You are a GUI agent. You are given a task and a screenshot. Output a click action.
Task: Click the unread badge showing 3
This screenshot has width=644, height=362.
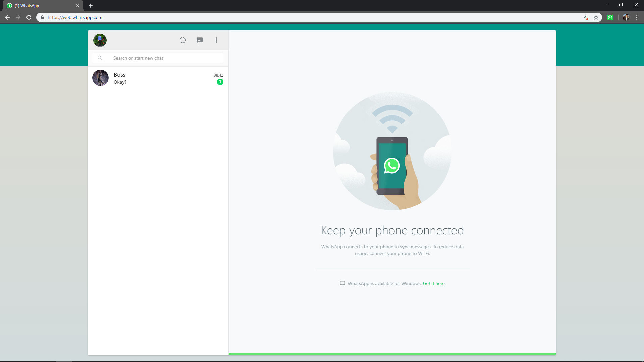tap(220, 82)
